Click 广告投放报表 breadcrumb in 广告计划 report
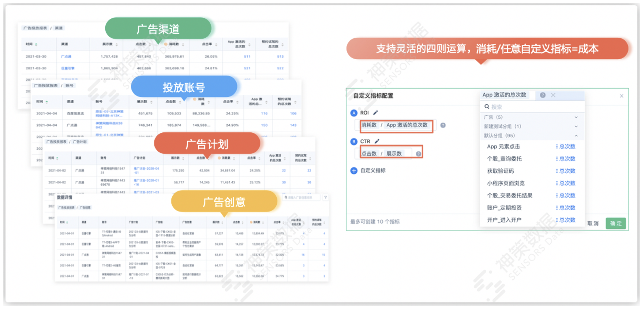644x310 pixels. click(56, 142)
